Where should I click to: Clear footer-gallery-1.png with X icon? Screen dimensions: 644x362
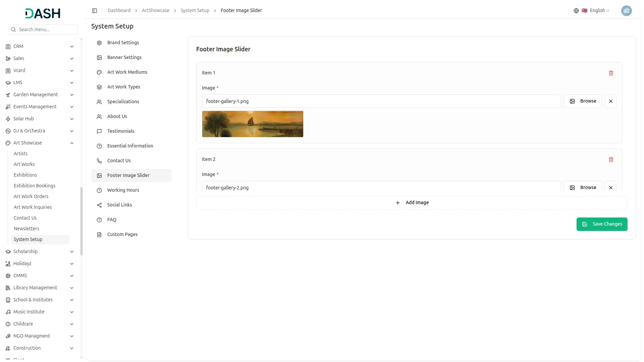click(610, 101)
